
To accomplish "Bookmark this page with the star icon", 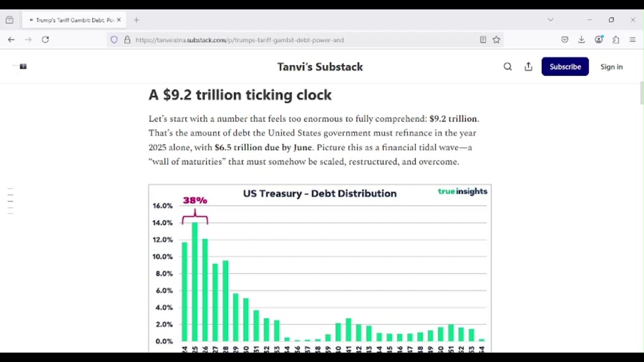I will tap(497, 40).
